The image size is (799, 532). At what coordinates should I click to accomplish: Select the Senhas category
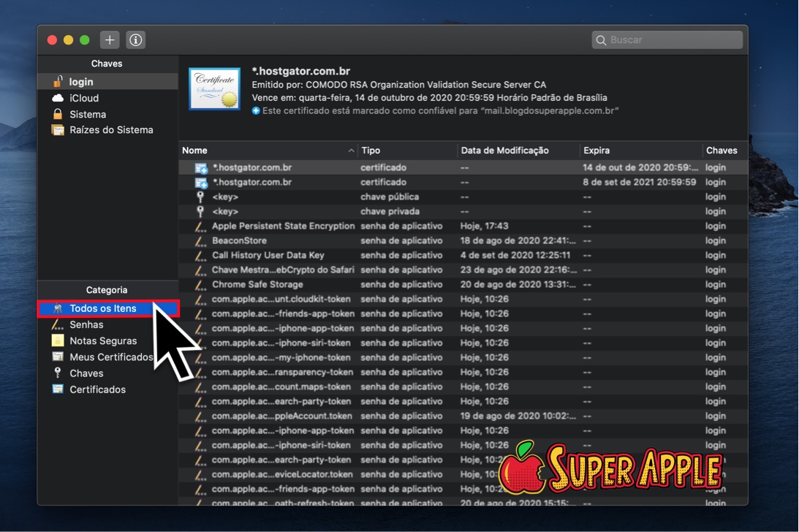click(x=86, y=324)
